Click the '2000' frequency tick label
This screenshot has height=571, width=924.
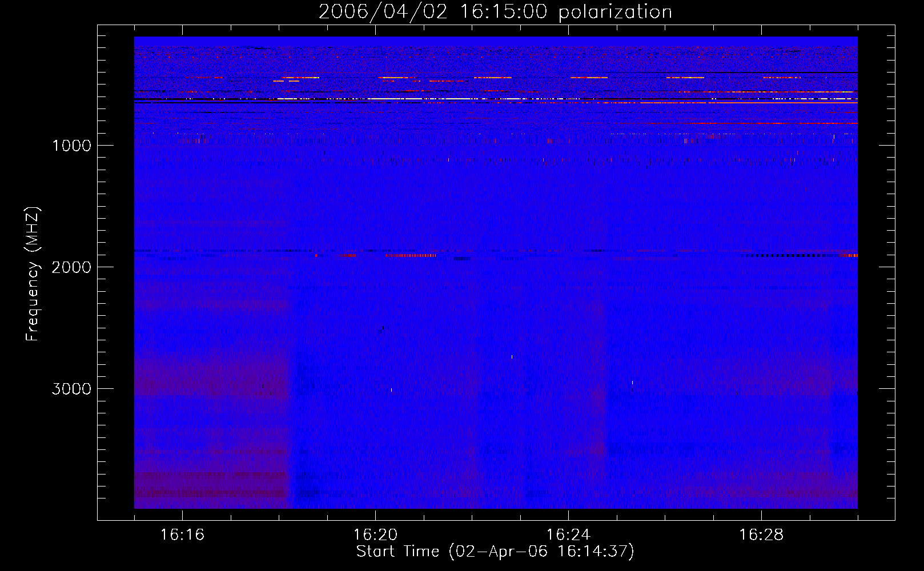[71, 267]
